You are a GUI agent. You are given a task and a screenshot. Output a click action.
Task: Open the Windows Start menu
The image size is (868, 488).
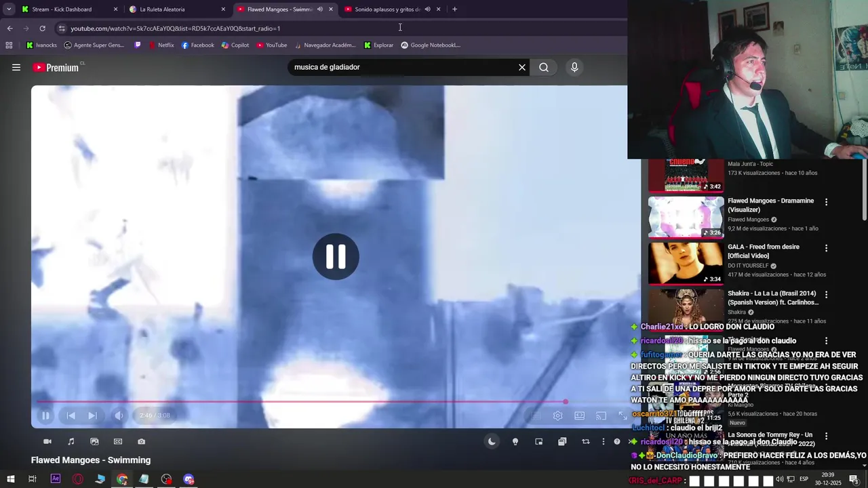click(x=10, y=479)
